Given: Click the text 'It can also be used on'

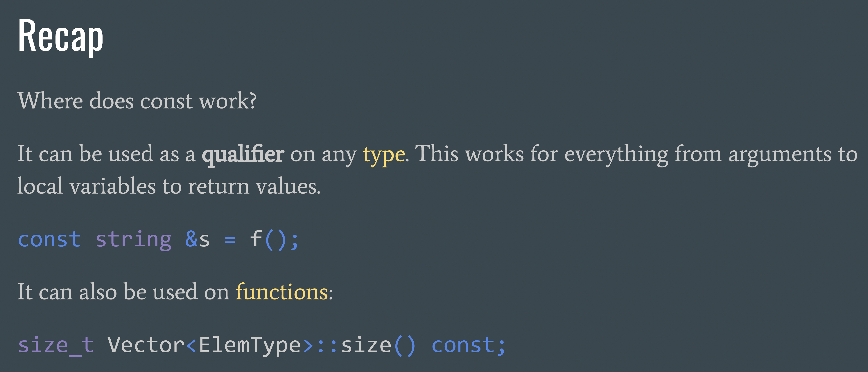Looking at the screenshot, I should pos(123,292).
